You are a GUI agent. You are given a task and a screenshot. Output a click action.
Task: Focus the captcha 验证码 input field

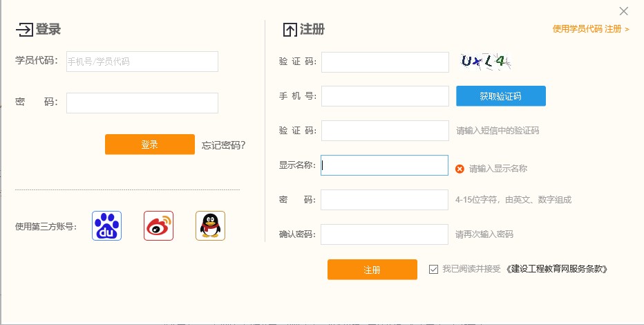point(385,62)
